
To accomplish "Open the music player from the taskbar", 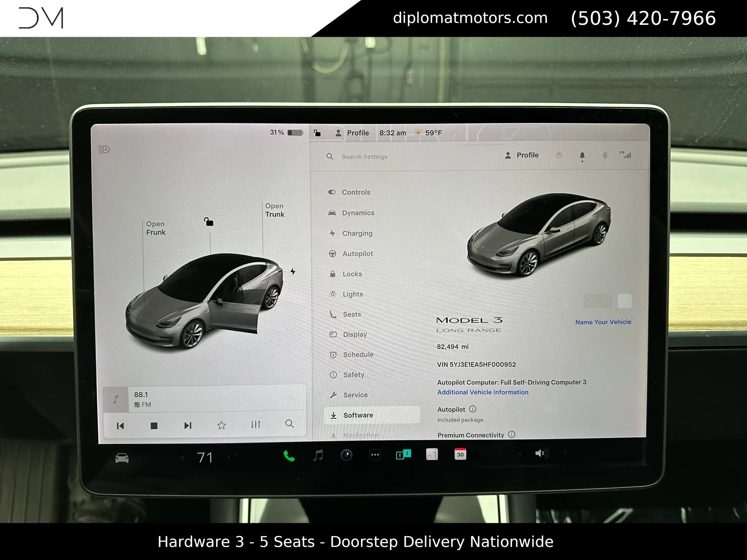I will click(x=318, y=455).
